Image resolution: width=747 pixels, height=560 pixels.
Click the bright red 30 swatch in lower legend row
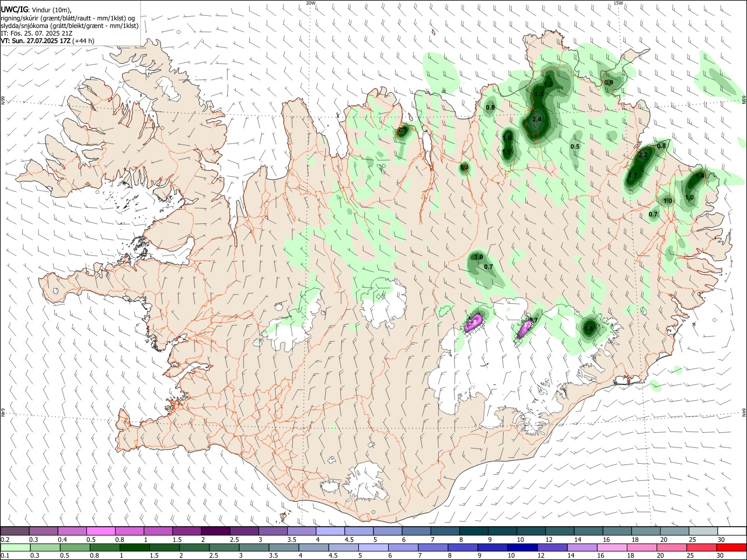(731, 547)
